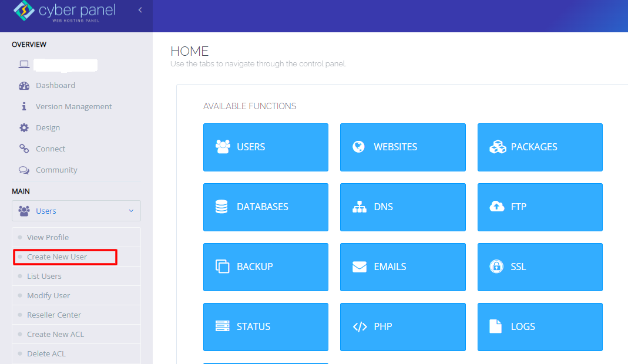Click the Version Management info icon
Viewport: 628px width, 364px height.
(x=24, y=106)
